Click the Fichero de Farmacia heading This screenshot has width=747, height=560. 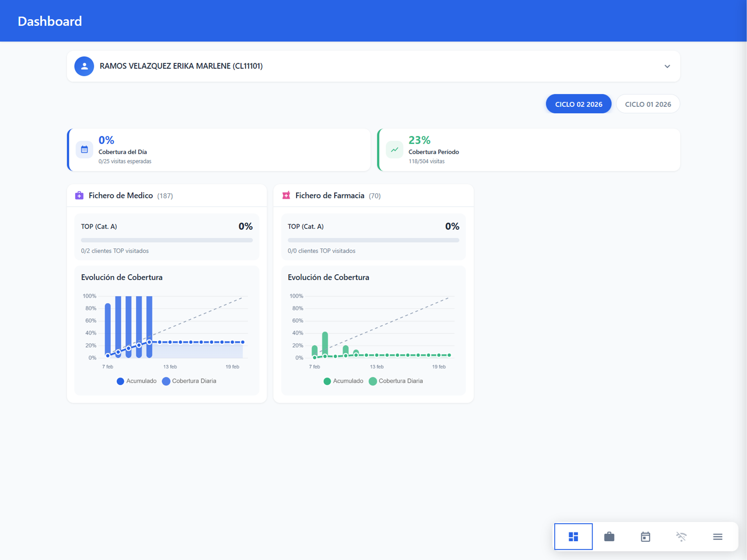pyautogui.click(x=329, y=195)
